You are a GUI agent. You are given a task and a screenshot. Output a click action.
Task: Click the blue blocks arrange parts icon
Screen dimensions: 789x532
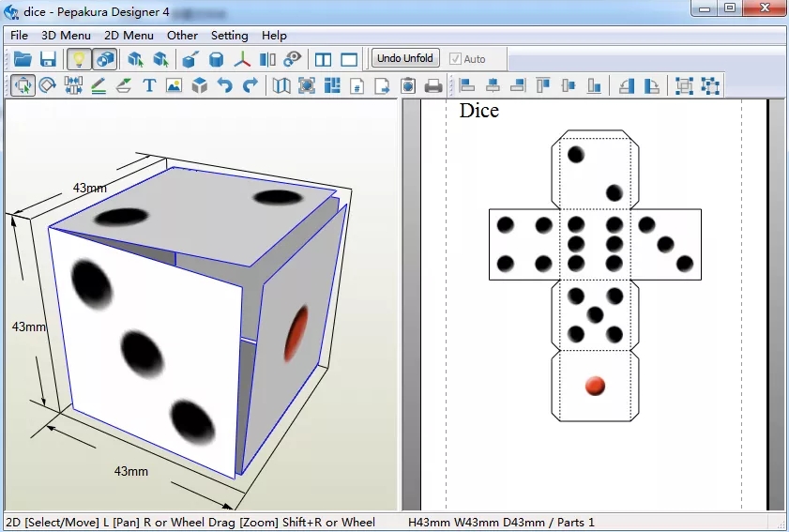[332, 85]
